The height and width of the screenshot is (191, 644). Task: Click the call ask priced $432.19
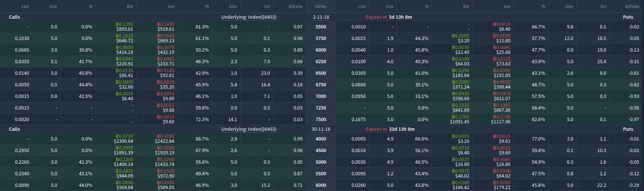coord(166,50)
